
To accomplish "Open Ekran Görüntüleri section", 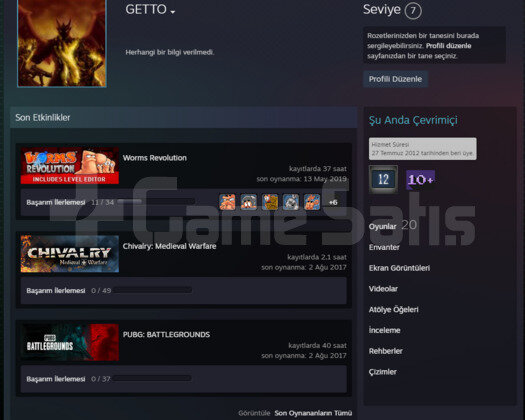I will pyautogui.click(x=399, y=268).
